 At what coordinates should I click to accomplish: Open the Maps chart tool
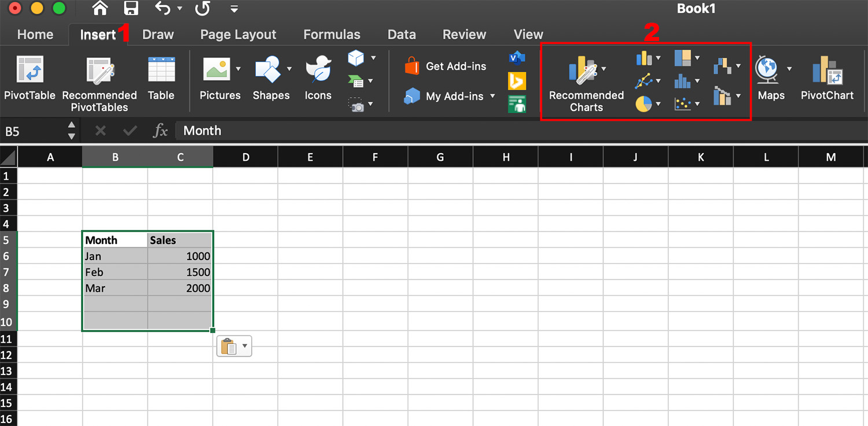tap(770, 78)
